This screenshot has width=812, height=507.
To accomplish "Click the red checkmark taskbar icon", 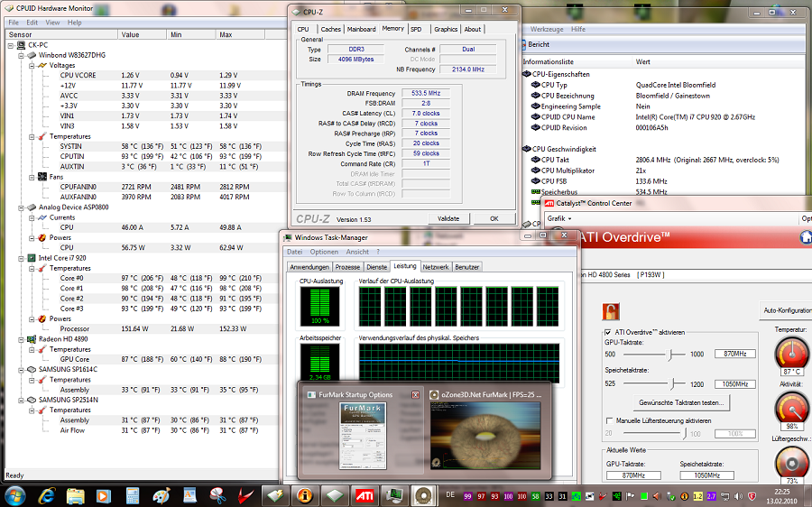I will coord(246,496).
